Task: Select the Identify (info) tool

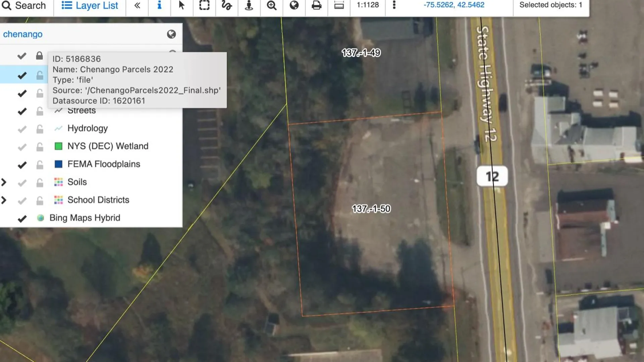Action: pos(159,5)
